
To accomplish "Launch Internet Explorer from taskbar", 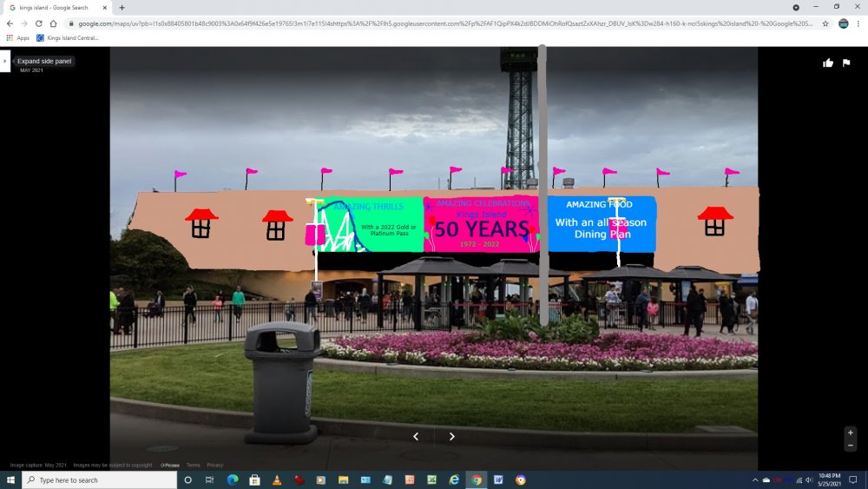I will click(454, 479).
